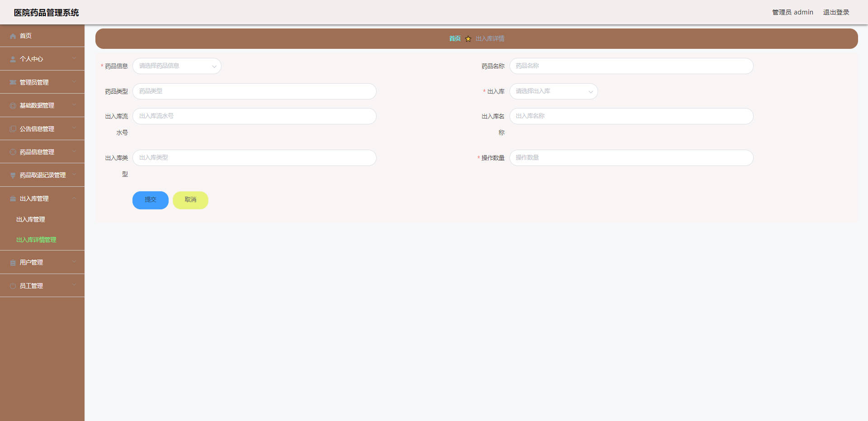This screenshot has height=421, width=868.
Task: Expand the 公告信息管理 menu chevron
Action: tap(74, 128)
